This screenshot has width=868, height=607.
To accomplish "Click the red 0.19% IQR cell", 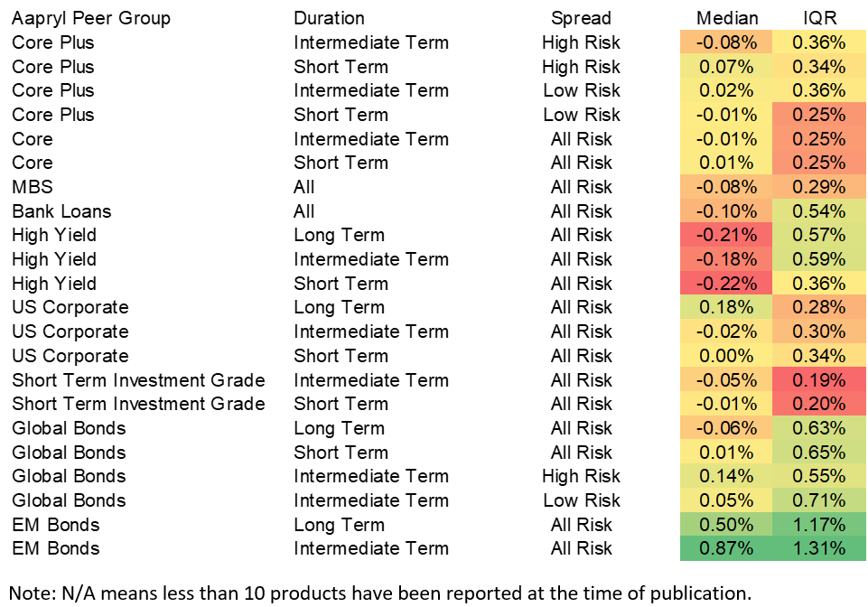I will click(820, 379).
